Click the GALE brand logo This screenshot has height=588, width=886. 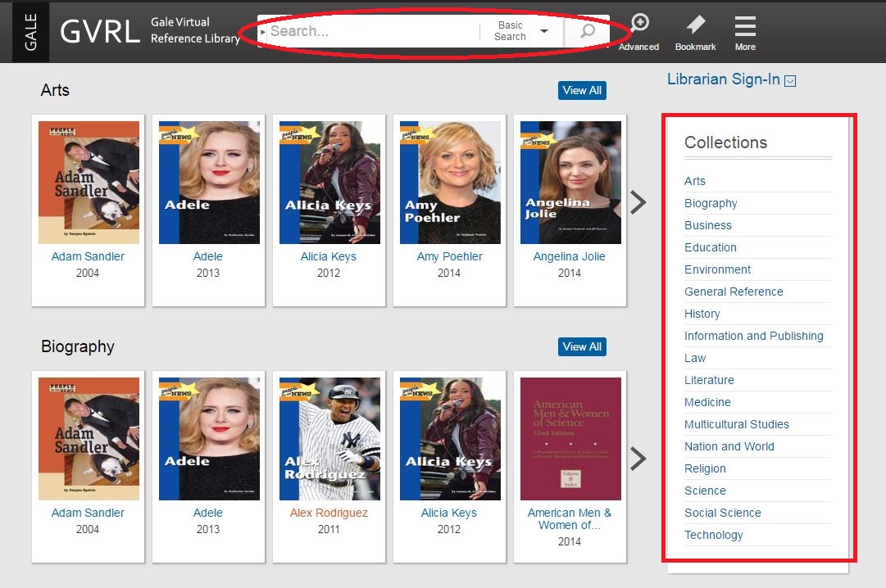(x=30, y=32)
